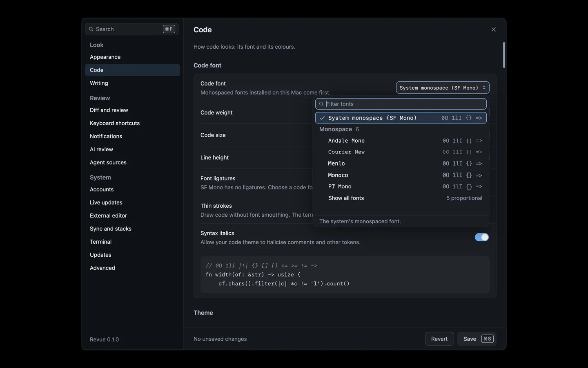This screenshot has width=588, height=368.
Task: Choose Andale Mono font
Action: 401,141
